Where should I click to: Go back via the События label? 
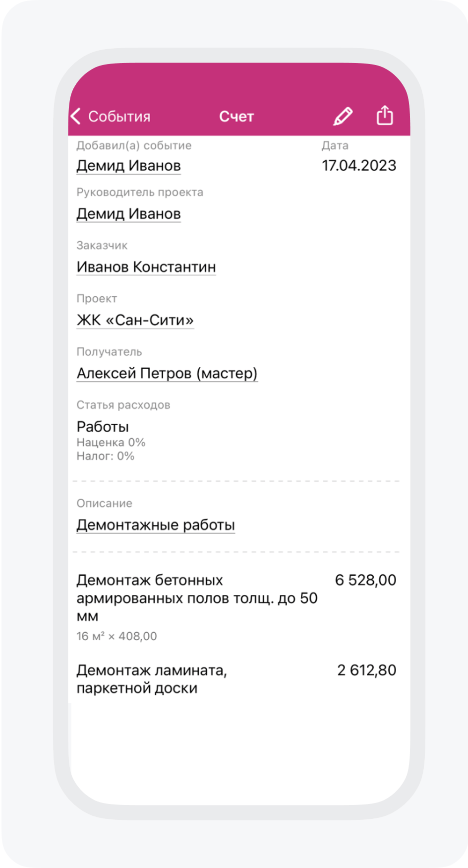(x=119, y=117)
